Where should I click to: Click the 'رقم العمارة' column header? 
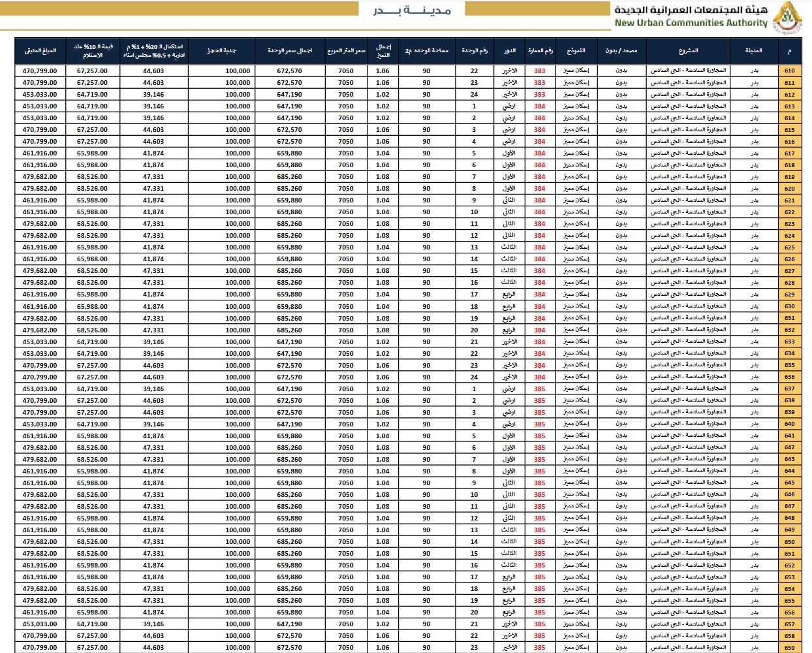[540, 51]
